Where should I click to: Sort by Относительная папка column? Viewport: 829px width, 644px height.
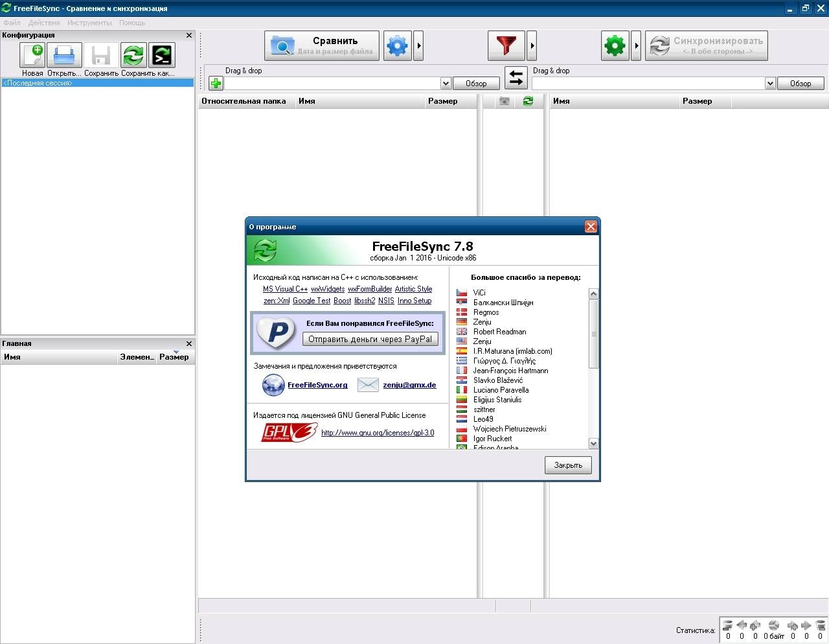click(246, 101)
